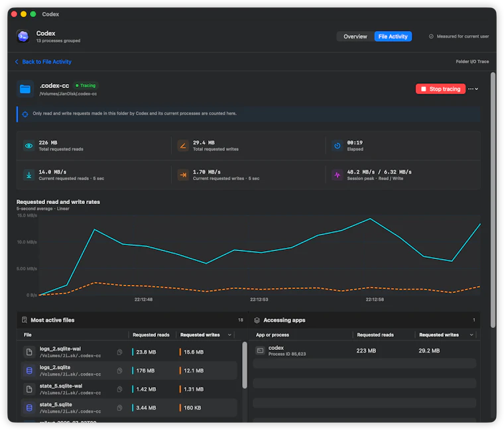Click the 160 KB writes value
This screenshot has height=430, width=504.
(192, 408)
